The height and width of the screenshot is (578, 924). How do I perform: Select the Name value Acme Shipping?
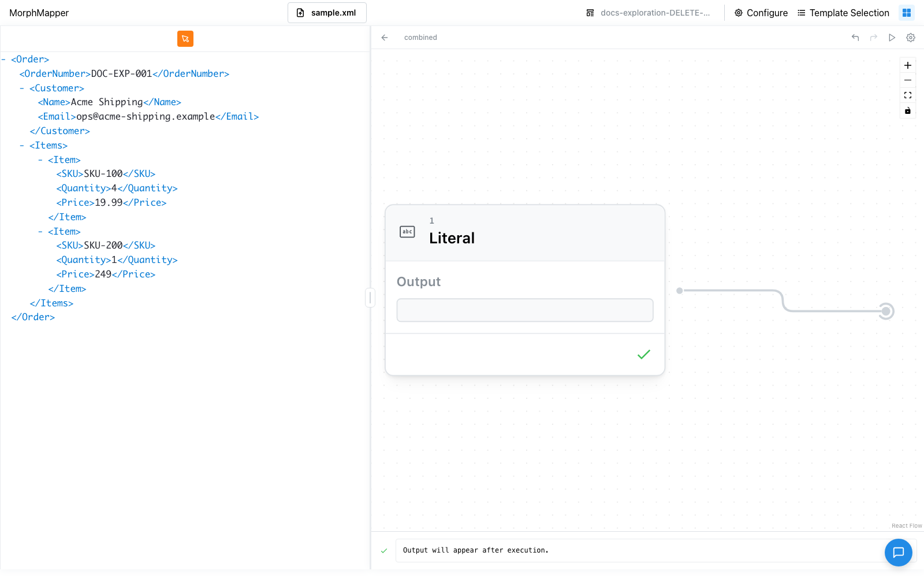[107, 102]
